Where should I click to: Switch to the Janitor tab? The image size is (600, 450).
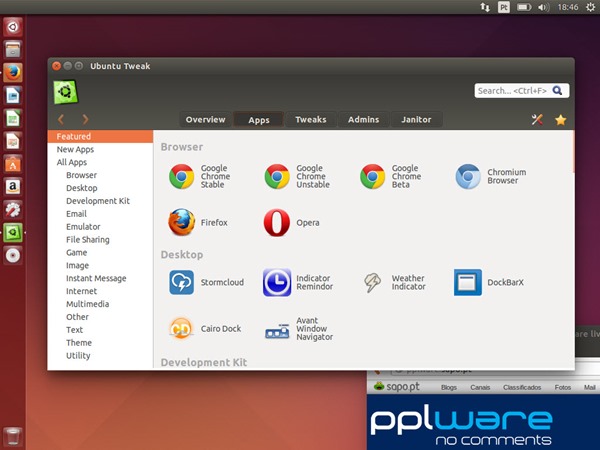tap(416, 119)
